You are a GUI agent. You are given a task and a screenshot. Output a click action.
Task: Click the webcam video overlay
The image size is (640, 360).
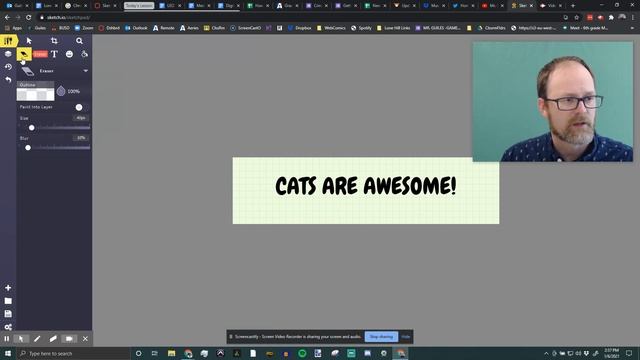(x=553, y=102)
